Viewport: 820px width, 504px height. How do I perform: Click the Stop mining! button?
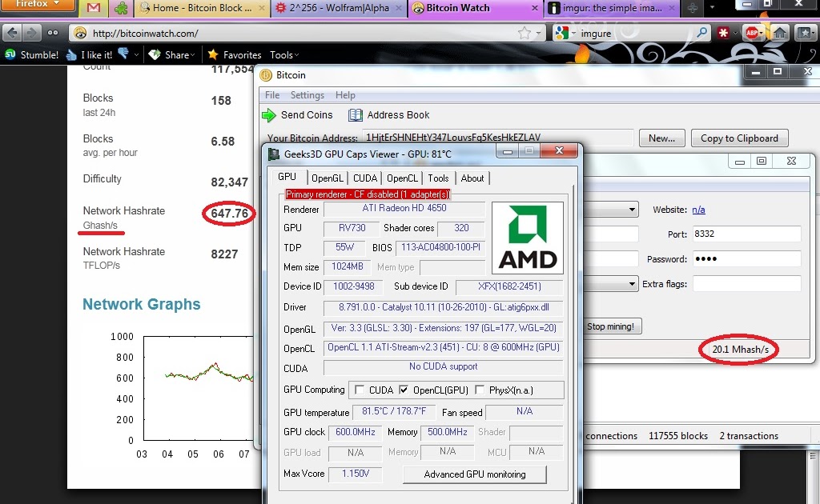tap(610, 326)
